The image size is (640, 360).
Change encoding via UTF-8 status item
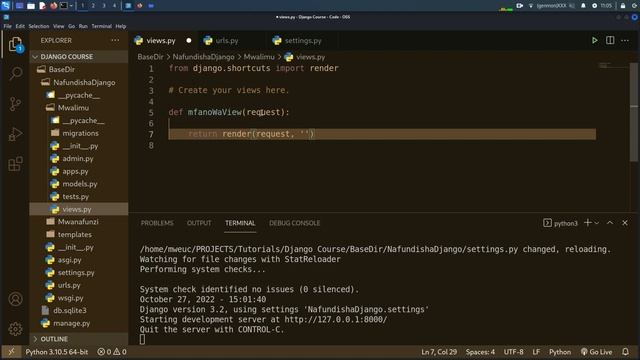tap(513, 352)
